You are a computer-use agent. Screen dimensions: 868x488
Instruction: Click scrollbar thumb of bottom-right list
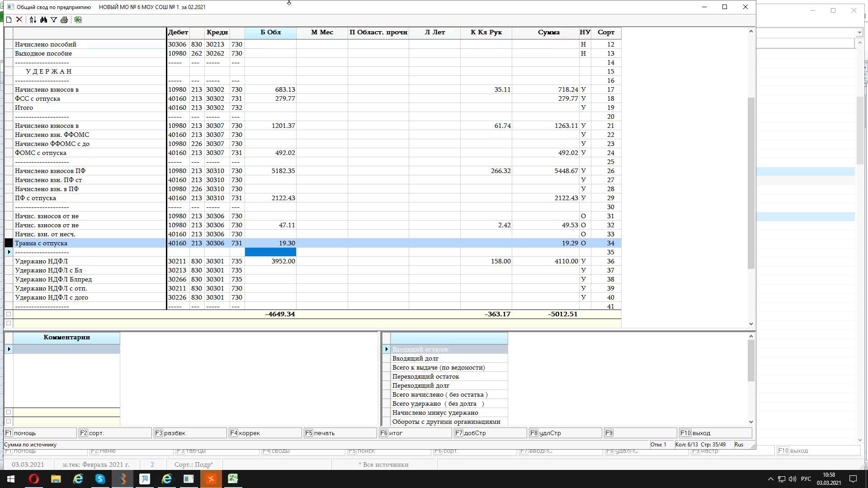point(751,360)
